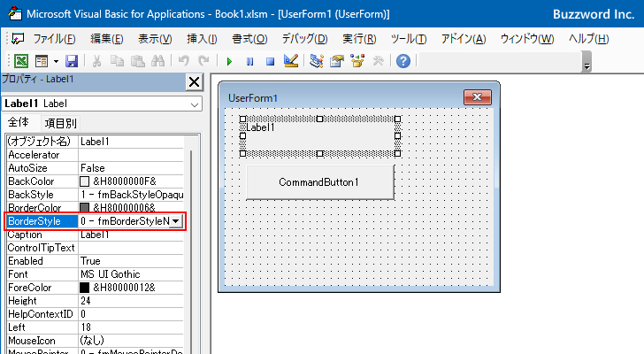
Task: Click the Caption property value field
Action: (131, 235)
